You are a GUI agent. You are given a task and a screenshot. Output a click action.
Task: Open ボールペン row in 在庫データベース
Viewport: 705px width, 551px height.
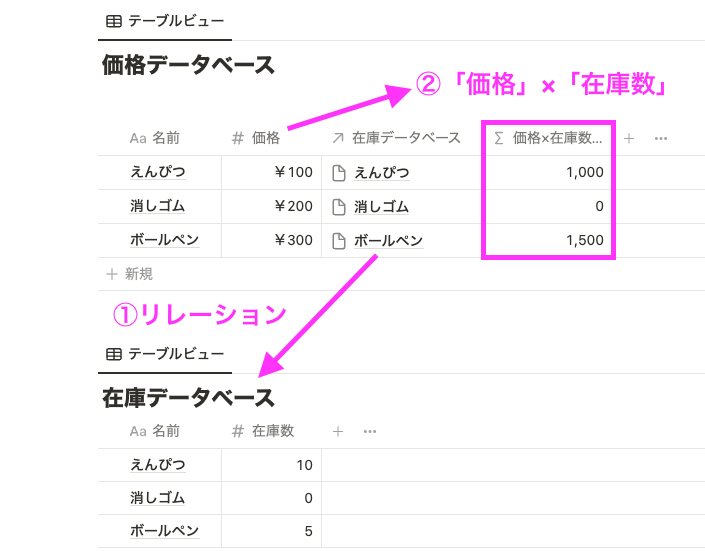pos(165,531)
